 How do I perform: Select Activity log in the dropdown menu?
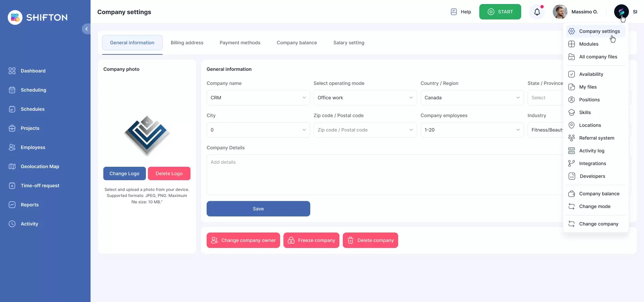click(592, 151)
